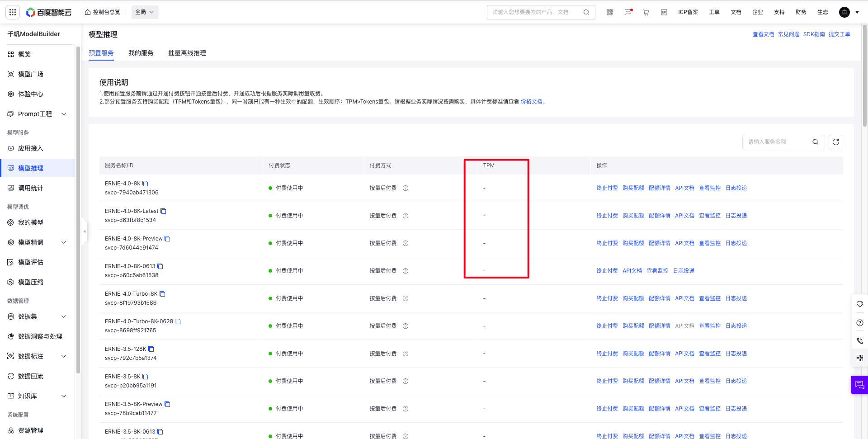Open the product grid menu icon

pos(13,12)
